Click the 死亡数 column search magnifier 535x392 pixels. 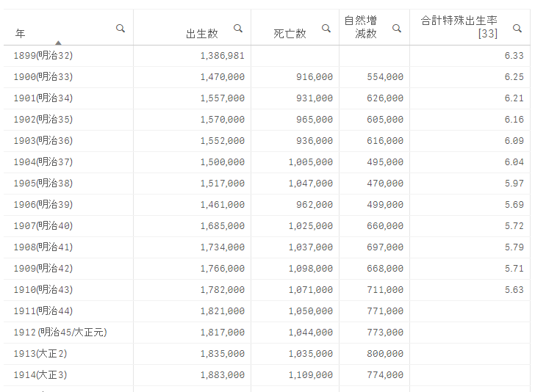point(326,29)
